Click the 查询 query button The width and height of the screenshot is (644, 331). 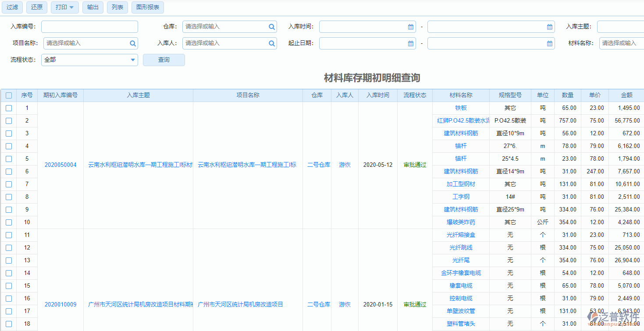164,60
